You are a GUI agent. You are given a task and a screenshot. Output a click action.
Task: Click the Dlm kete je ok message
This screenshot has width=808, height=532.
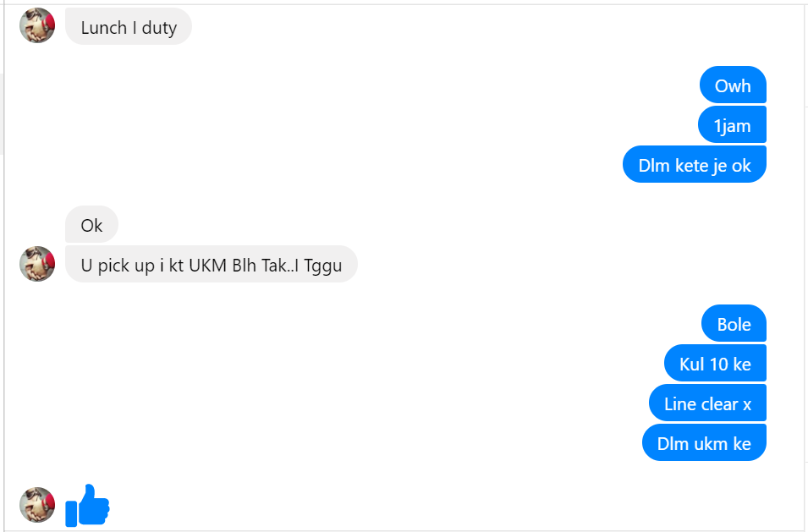click(x=695, y=164)
